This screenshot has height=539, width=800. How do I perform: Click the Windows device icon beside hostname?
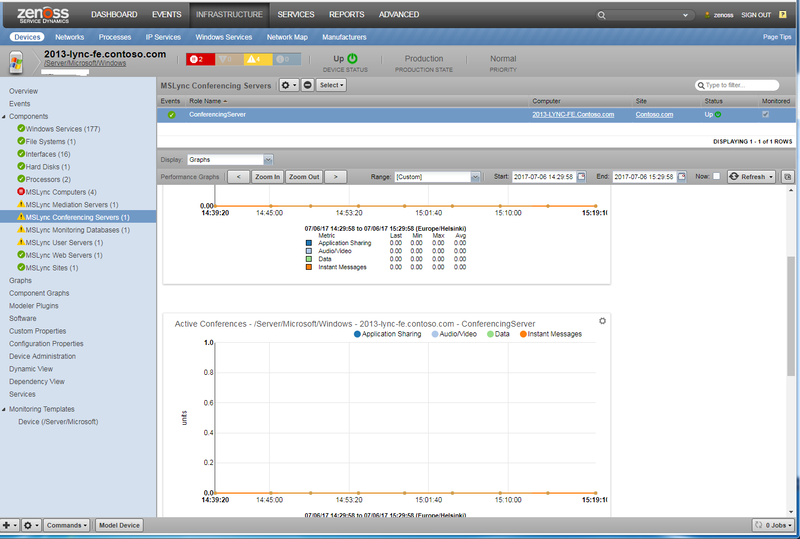16,63
